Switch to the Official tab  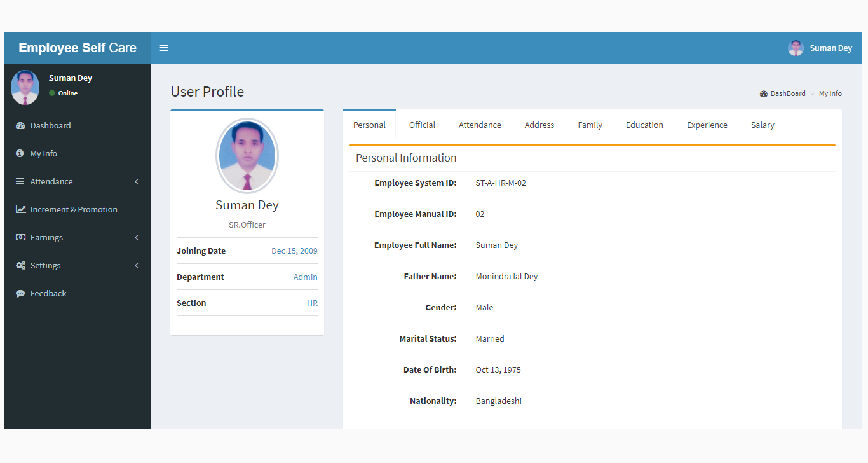pyautogui.click(x=422, y=125)
